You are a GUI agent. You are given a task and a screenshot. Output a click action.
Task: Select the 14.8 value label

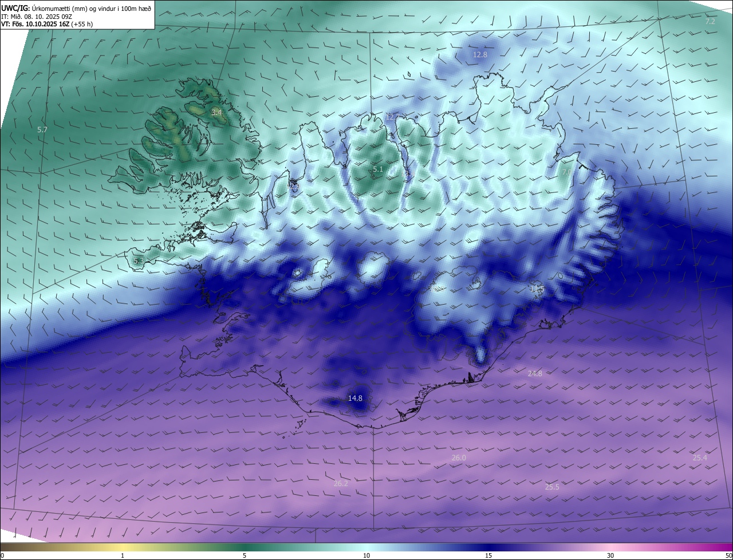355,398
